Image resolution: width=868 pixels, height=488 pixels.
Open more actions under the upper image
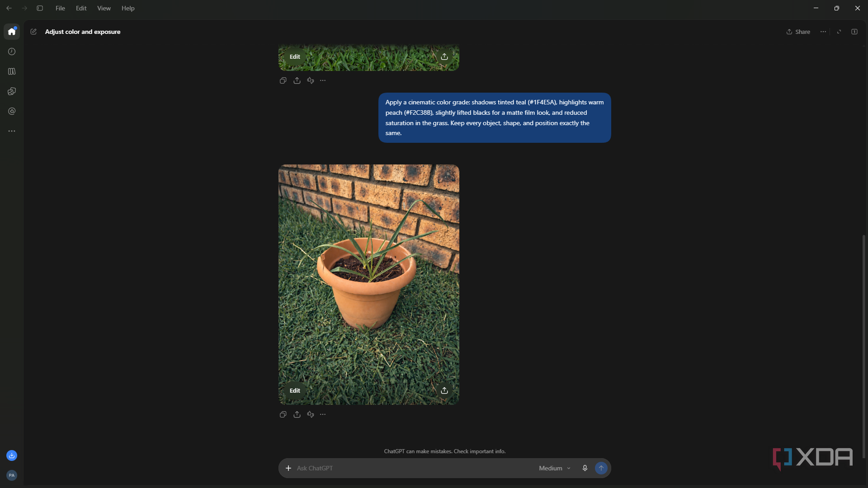[323, 80]
